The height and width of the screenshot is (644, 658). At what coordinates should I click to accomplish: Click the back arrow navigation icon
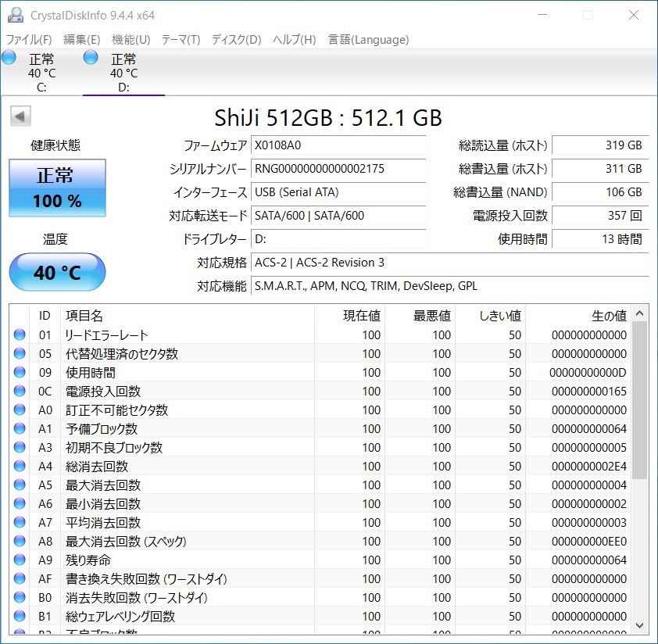pos(20,116)
